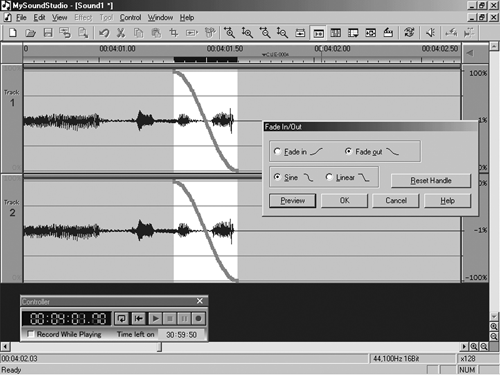Choose the Sine fade curve
This screenshot has width=500, height=375.
point(277,177)
